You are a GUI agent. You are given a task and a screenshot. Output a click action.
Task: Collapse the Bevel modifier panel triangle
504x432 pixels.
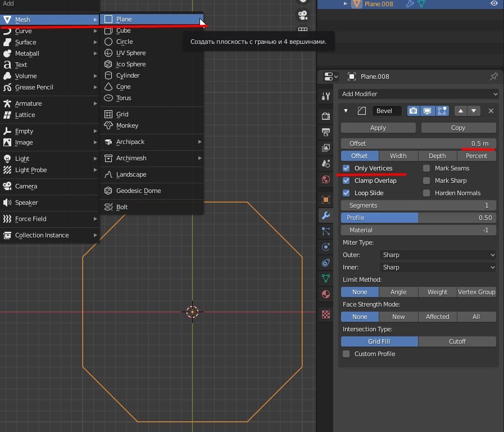pyautogui.click(x=346, y=111)
